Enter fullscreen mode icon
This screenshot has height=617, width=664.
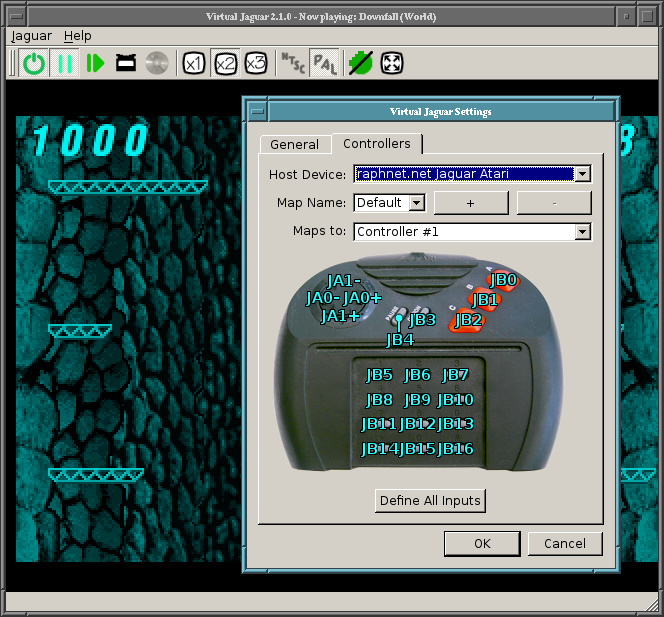[x=392, y=64]
